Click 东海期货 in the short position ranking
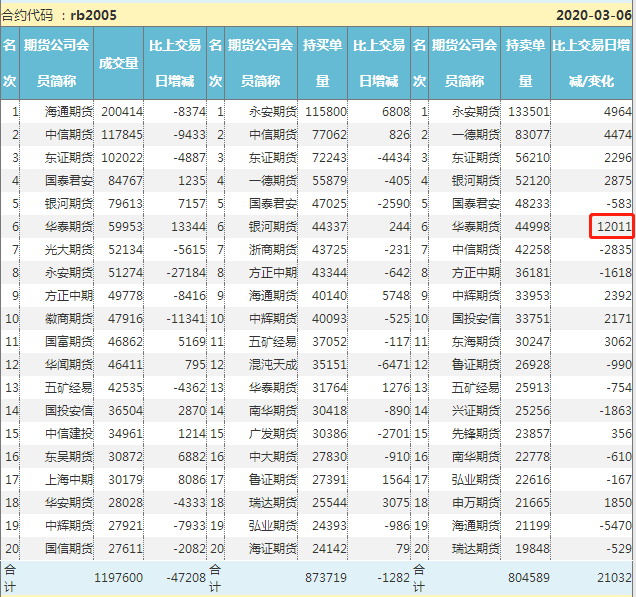Image resolution: width=636 pixels, height=597 pixels. tap(476, 342)
